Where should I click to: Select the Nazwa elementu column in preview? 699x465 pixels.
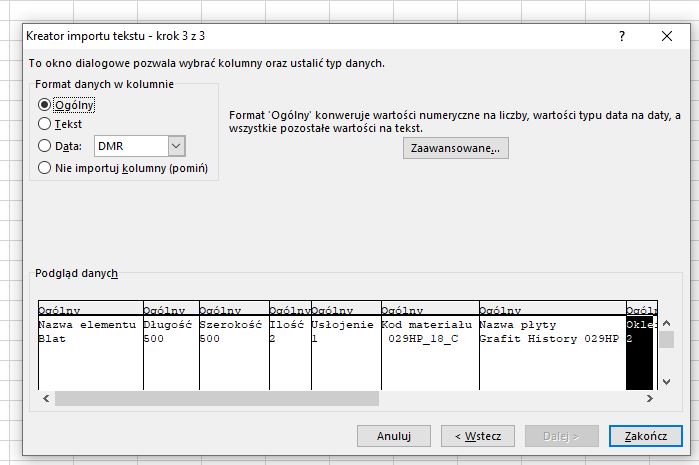(x=90, y=340)
